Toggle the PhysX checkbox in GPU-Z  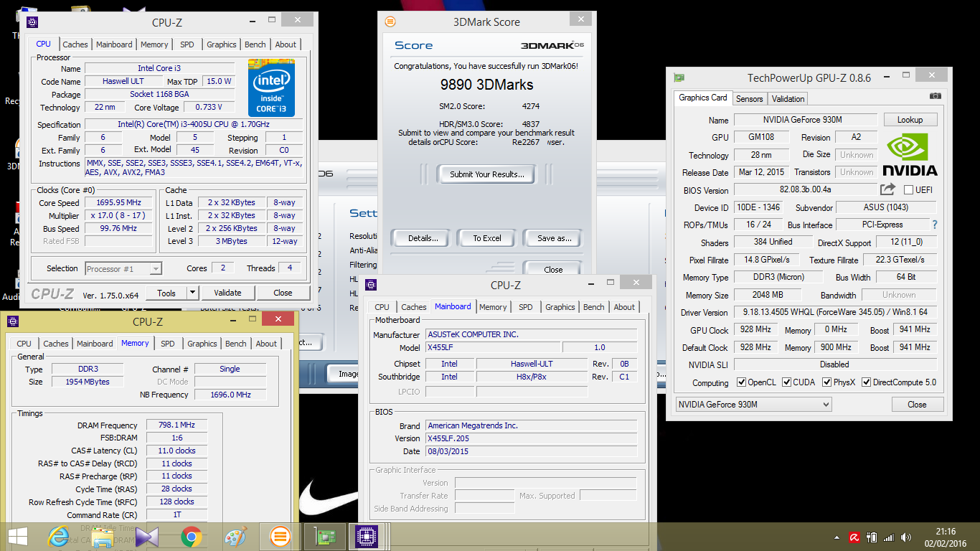point(827,382)
